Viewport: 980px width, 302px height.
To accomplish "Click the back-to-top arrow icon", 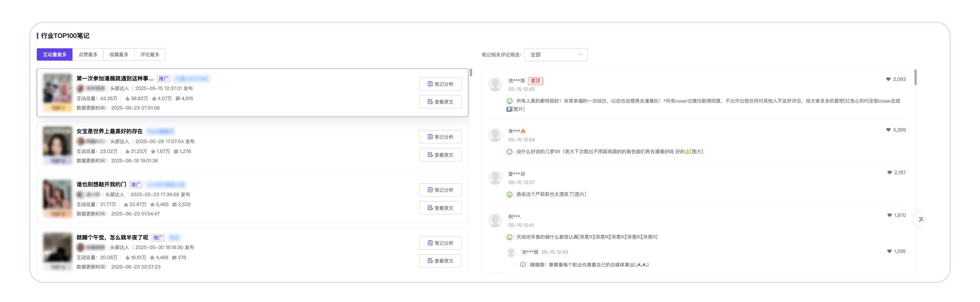I will [x=921, y=220].
